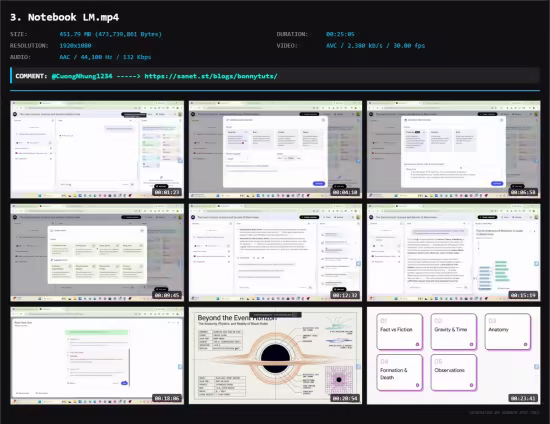Click the 'RESOLUTION:' label
550x424 pixels.
29,46
